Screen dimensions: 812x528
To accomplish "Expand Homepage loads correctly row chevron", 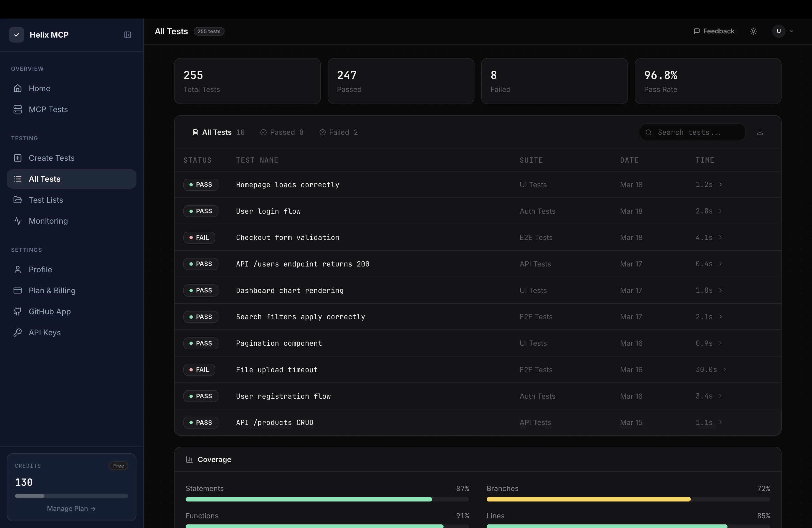I will (720, 184).
